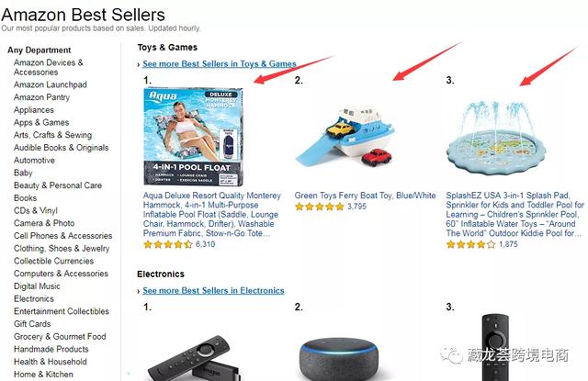Open the Green Toys Ferry Boat Toy title link
The width and height of the screenshot is (588, 381).
pyautogui.click(x=365, y=196)
